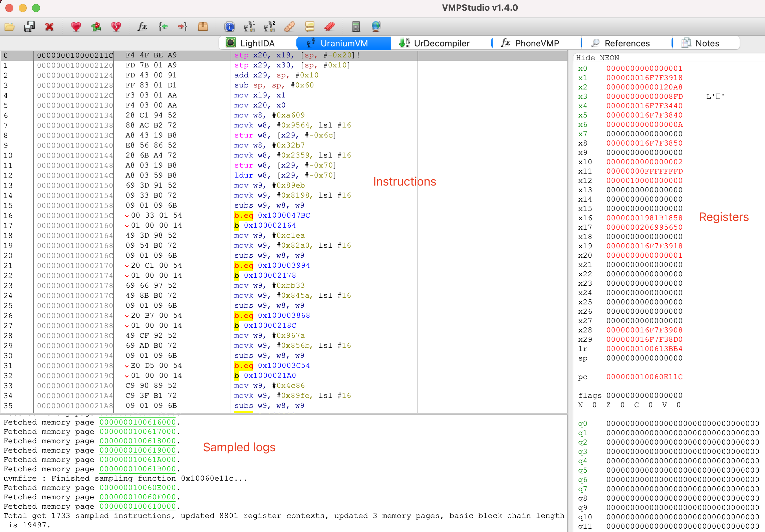The height and width of the screenshot is (532, 765).
Task: Open the UrDecompiler tab
Action: (441, 43)
